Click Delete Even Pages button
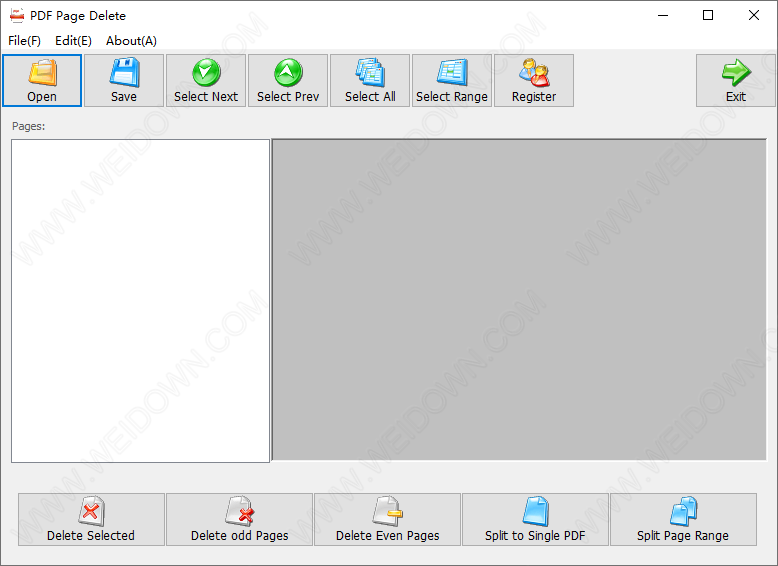The height and width of the screenshot is (566, 778). 388,519
